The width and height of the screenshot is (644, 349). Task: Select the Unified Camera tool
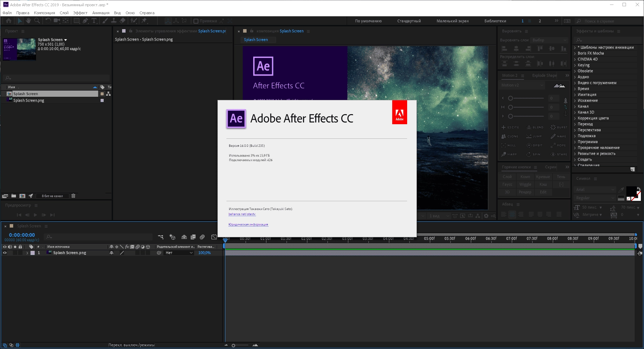57,21
